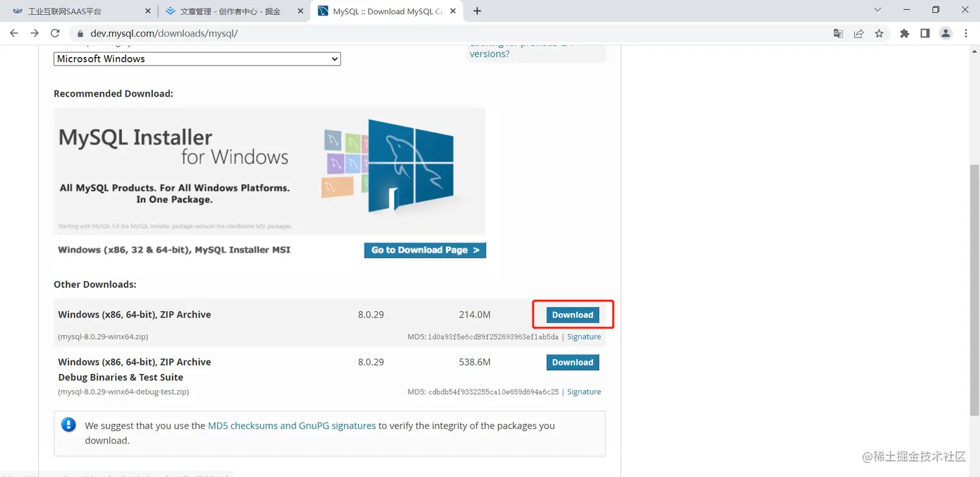The width and height of the screenshot is (980, 477).
Task: Open the Chrome profile avatar
Action: tap(946, 33)
